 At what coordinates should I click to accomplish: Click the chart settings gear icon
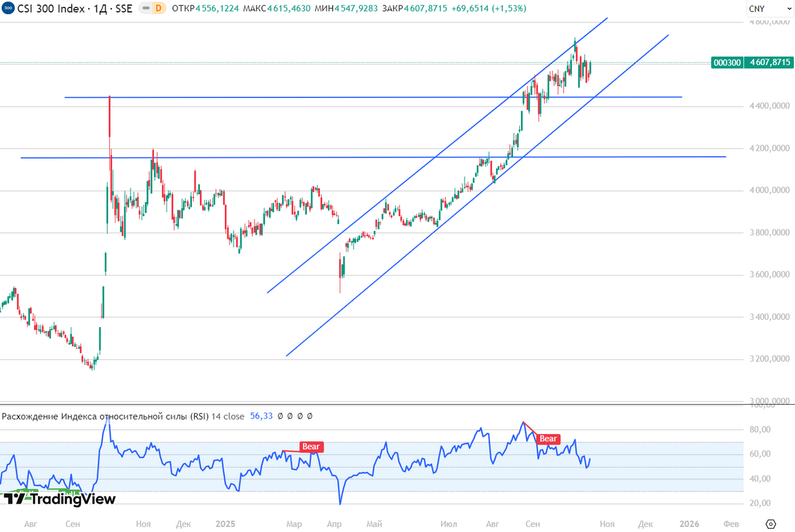[x=771, y=523]
